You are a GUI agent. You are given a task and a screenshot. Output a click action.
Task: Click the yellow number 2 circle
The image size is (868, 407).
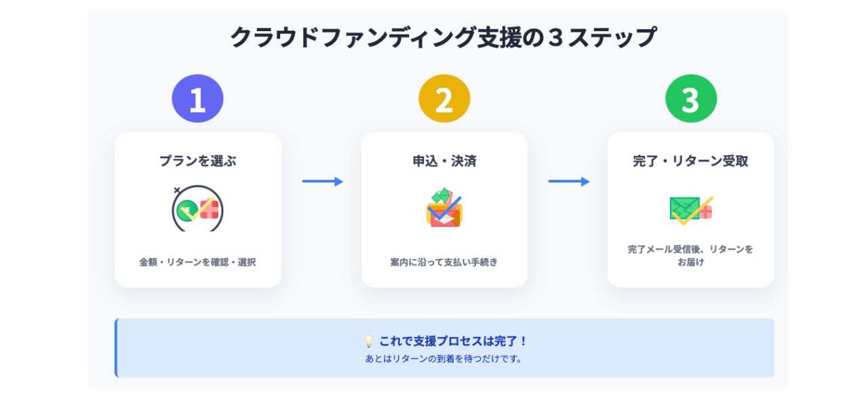[x=444, y=99]
